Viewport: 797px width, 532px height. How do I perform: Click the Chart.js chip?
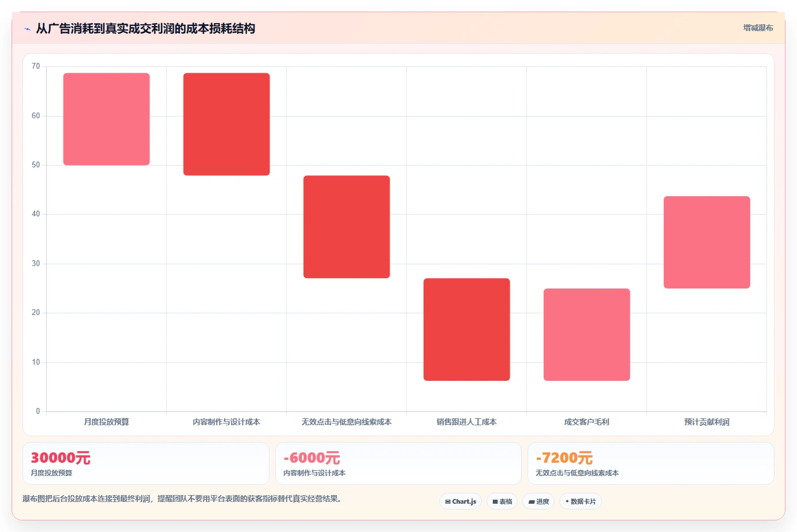461,501
